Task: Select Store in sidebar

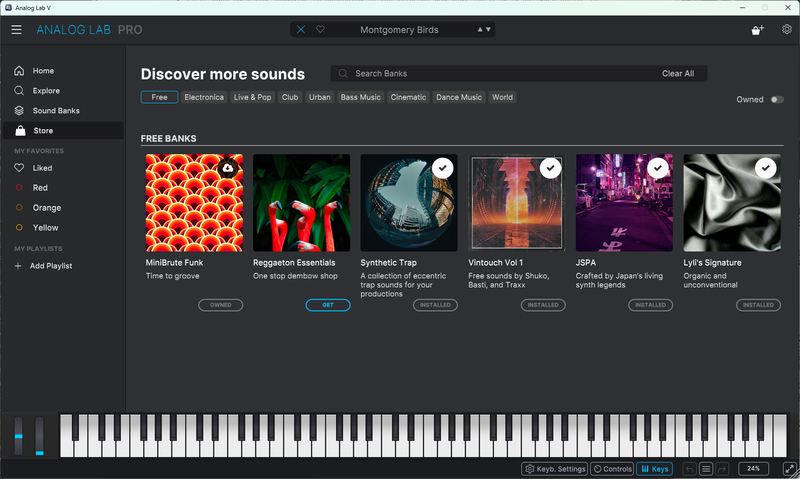Action: click(x=63, y=131)
